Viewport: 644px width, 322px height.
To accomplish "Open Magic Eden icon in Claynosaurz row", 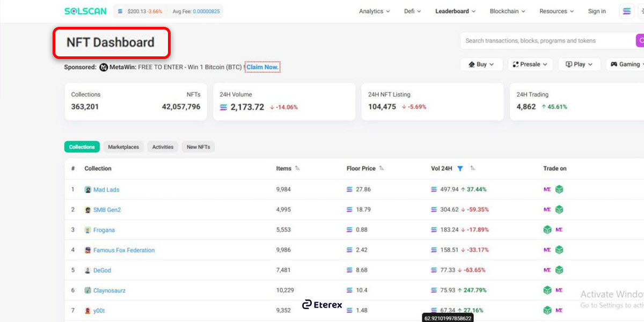I will click(559, 290).
